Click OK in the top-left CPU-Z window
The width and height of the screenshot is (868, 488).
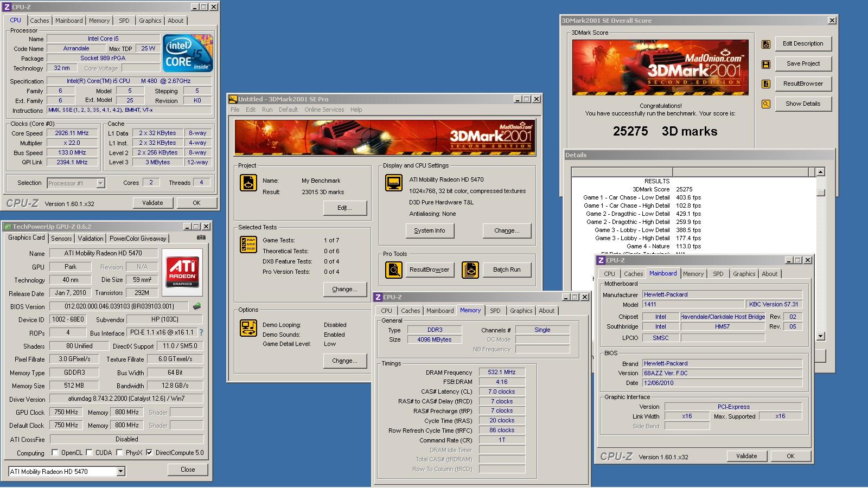tap(196, 203)
